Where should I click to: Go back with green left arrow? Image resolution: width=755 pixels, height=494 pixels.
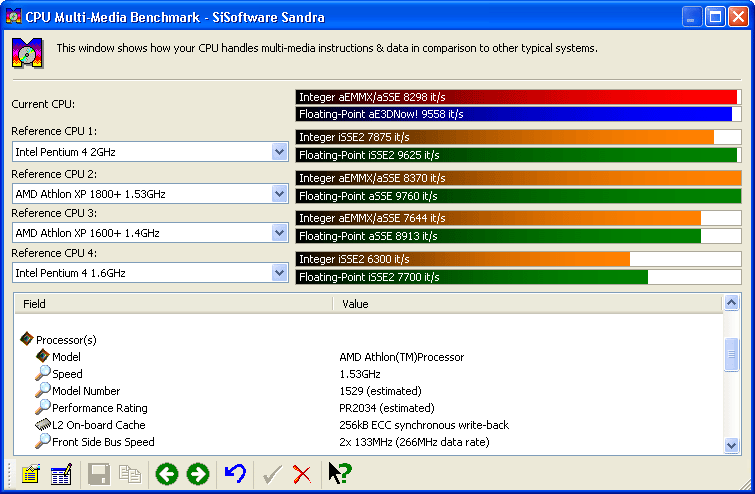tap(167, 474)
